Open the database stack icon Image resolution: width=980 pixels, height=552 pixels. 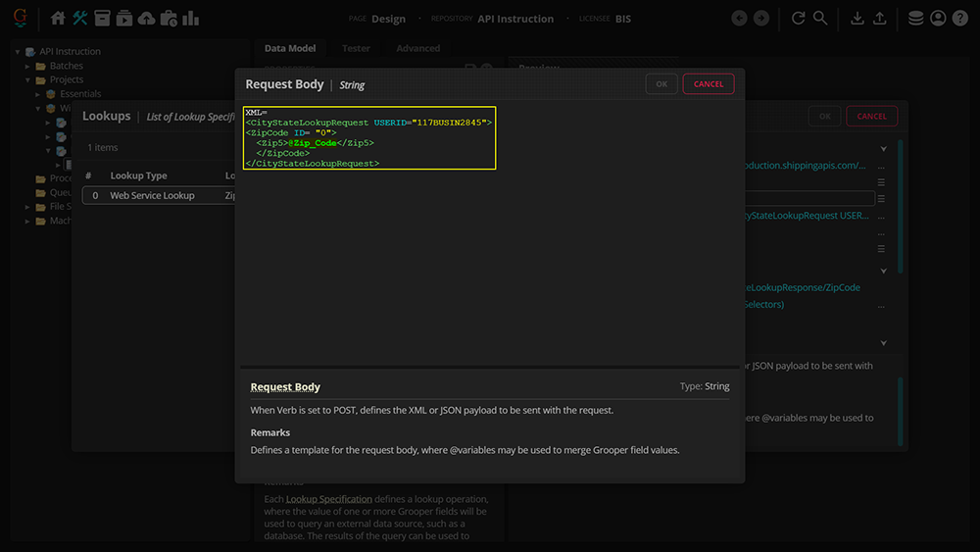(915, 18)
